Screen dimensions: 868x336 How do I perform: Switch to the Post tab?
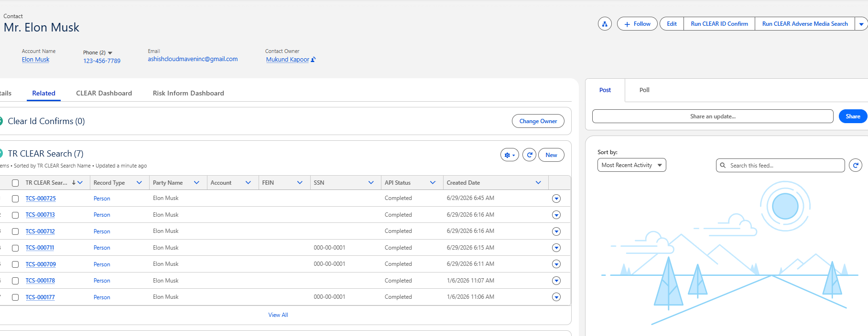[605, 90]
